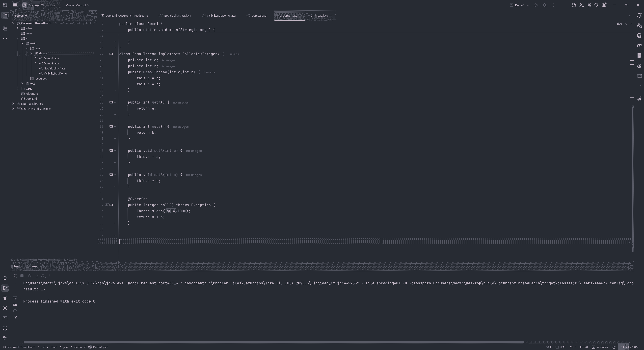The height and width of the screenshot is (350, 644).
Task: Open the Maven tool window
Action: 639,45
